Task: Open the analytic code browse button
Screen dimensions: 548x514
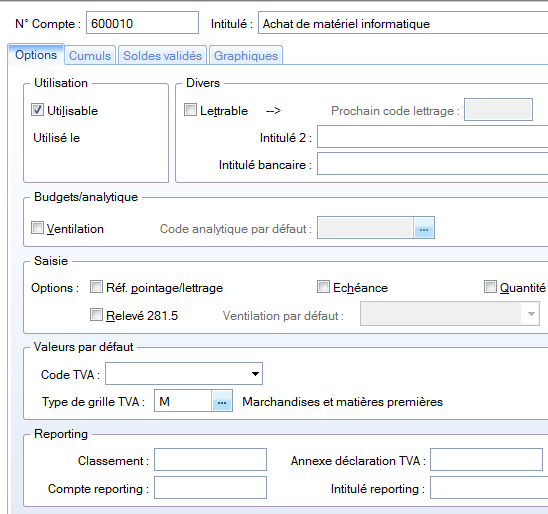Action: (x=424, y=228)
